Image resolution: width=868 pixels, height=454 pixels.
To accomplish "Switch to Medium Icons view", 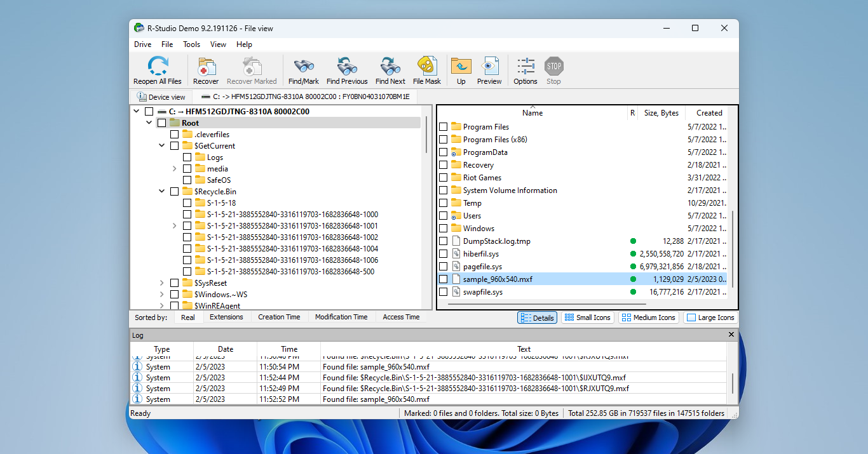I will (648, 317).
